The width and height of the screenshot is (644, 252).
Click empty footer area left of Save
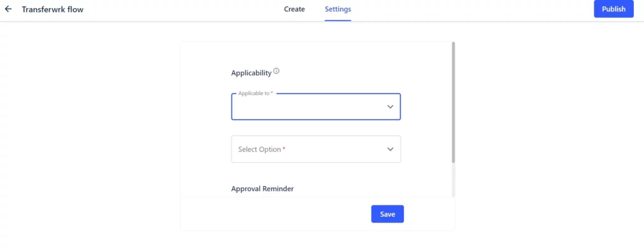[275, 214]
